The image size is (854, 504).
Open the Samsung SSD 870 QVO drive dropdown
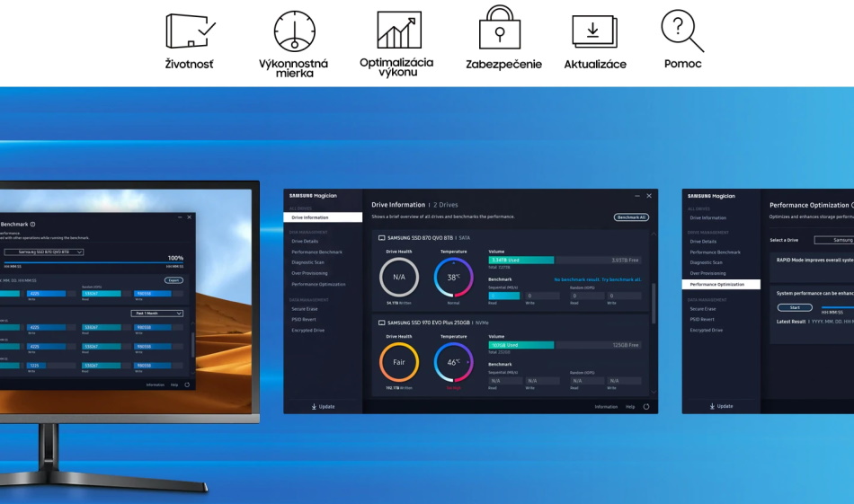pos(43,252)
